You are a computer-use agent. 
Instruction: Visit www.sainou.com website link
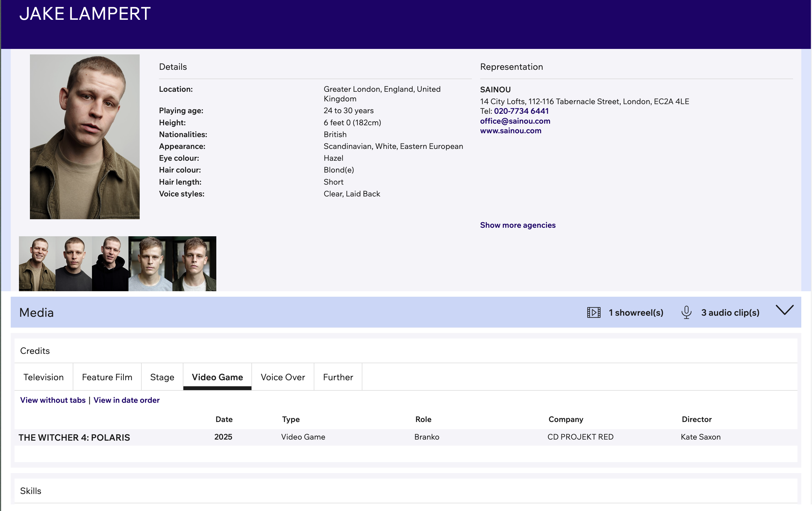pos(511,130)
